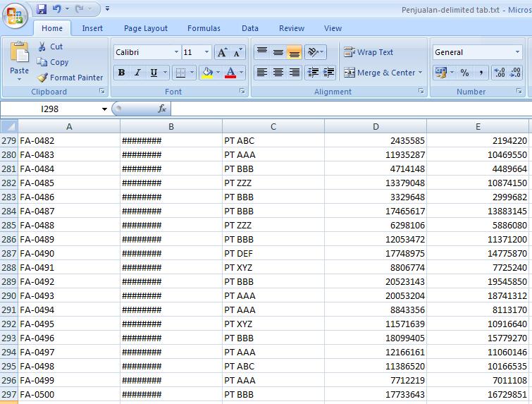Open the Font dialog launcher

click(242, 91)
